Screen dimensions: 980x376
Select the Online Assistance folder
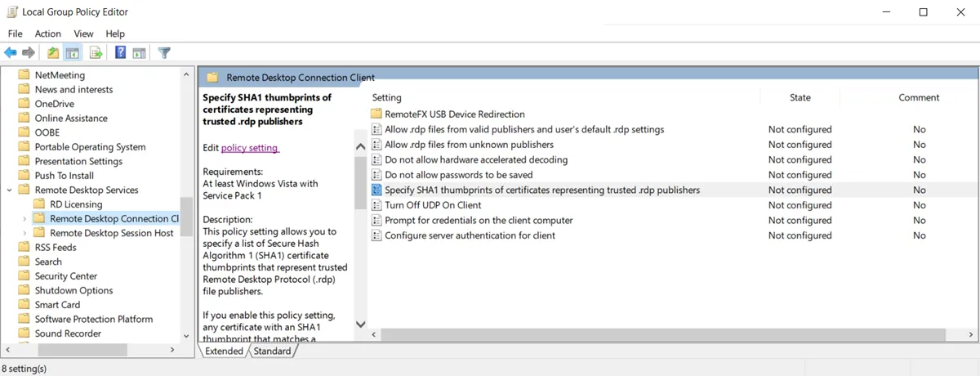tap(71, 119)
